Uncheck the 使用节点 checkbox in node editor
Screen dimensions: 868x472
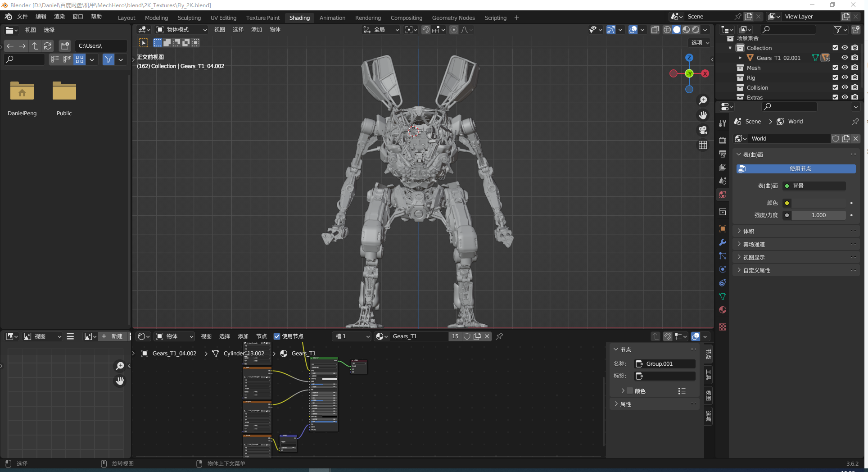click(277, 336)
